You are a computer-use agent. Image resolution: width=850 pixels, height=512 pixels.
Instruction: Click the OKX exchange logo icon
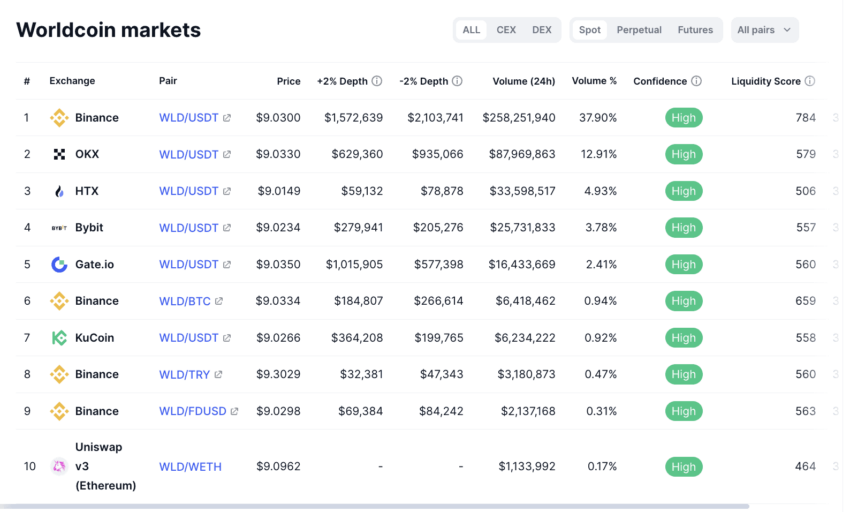(x=59, y=154)
